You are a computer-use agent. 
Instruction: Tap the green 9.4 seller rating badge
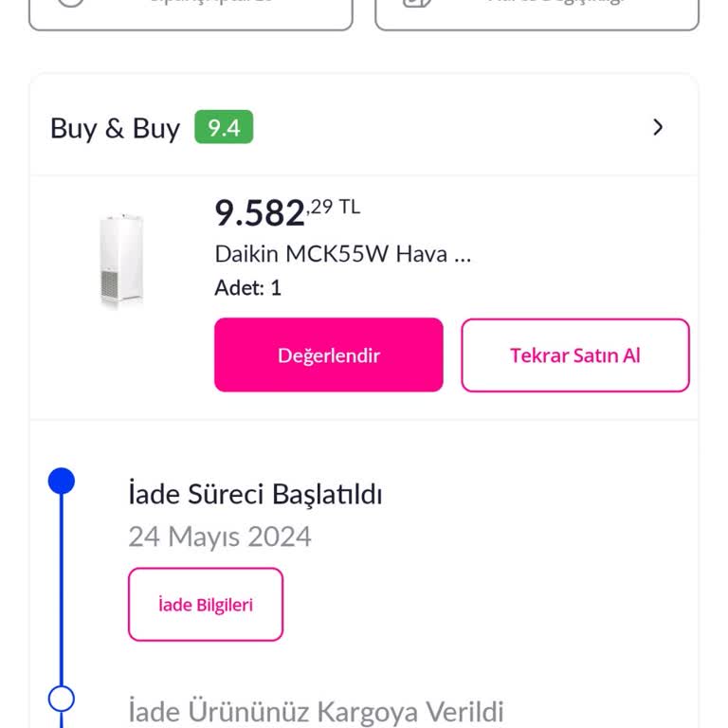tap(224, 128)
